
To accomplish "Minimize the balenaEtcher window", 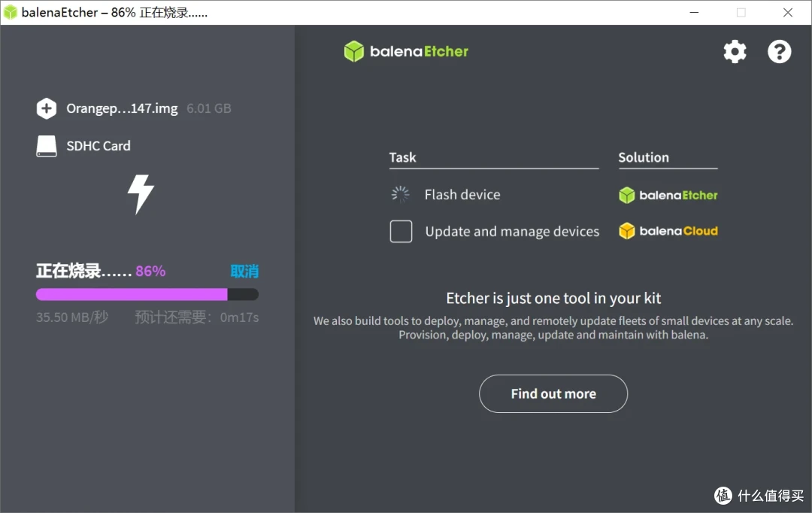I will [695, 13].
